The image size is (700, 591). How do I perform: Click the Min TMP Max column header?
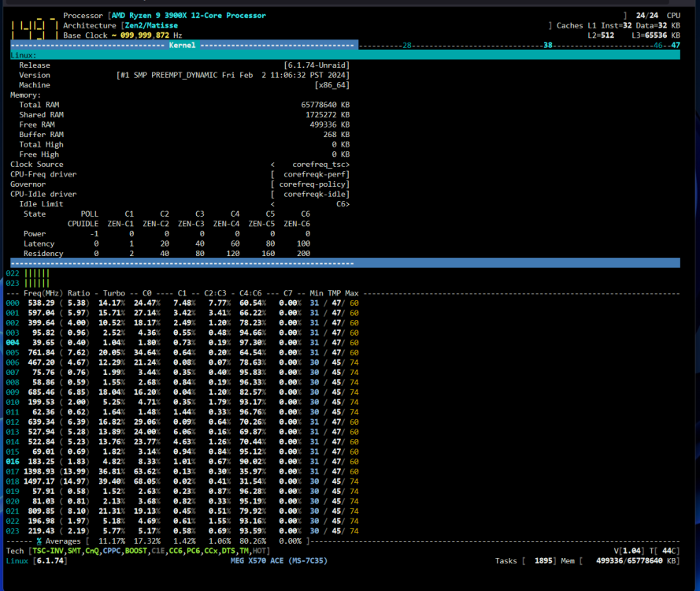[334, 293]
